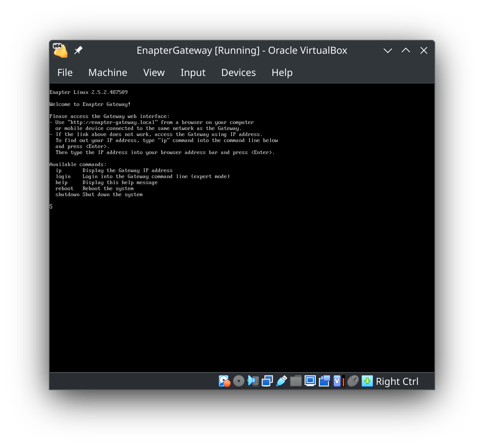484x448 pixels.
Task: Click the network adapters status icon
Action: click(x=267, y=381)
